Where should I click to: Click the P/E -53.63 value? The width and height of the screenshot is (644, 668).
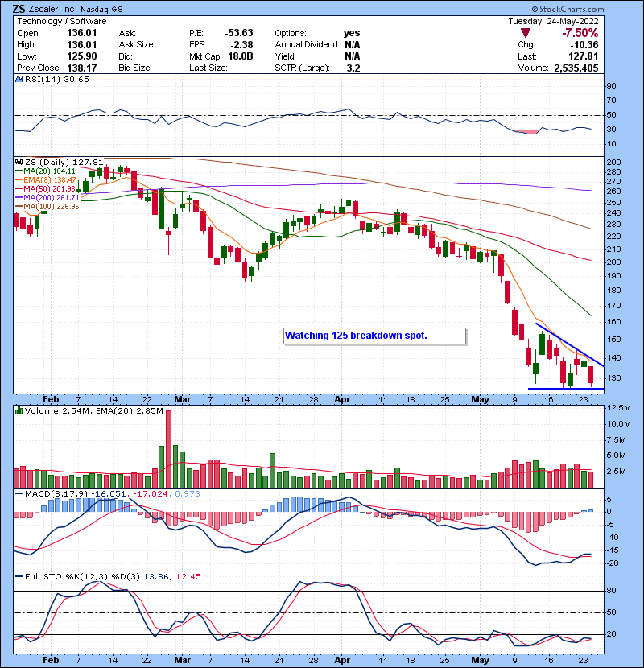[239, 33]
